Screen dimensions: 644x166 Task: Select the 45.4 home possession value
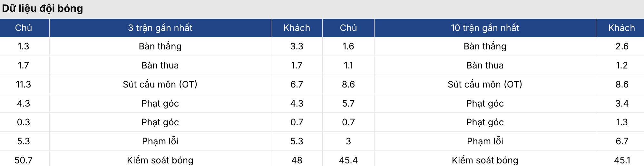(x=348, y=160)
